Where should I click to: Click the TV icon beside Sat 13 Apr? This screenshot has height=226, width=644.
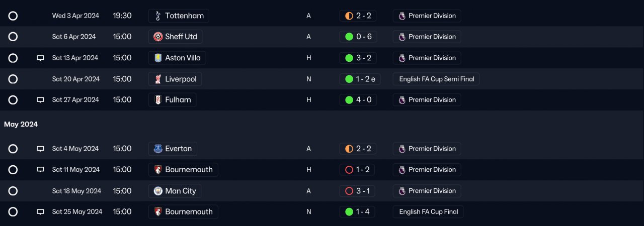pyautogui.click(x=40, y=58)
